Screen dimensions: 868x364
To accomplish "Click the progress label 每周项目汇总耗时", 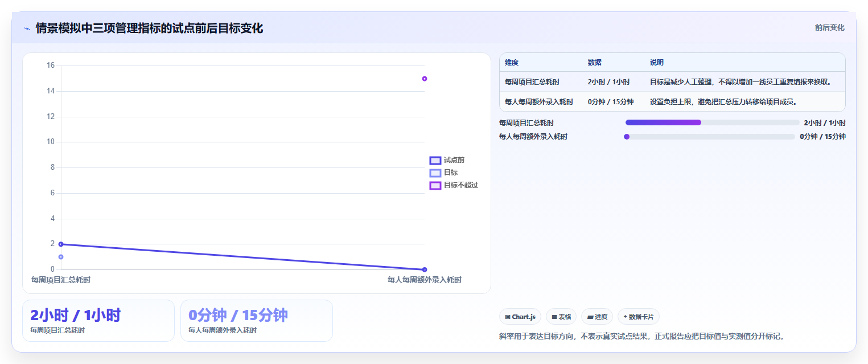I will 526,122.
